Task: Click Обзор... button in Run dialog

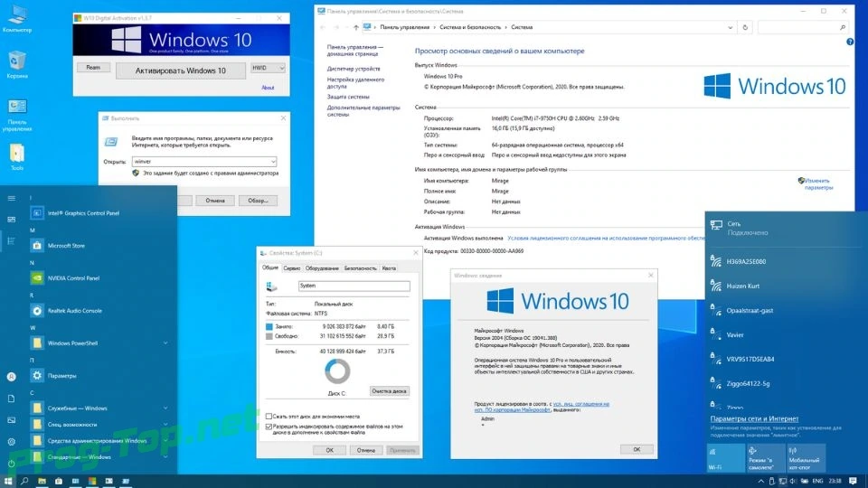Action: 258,201
